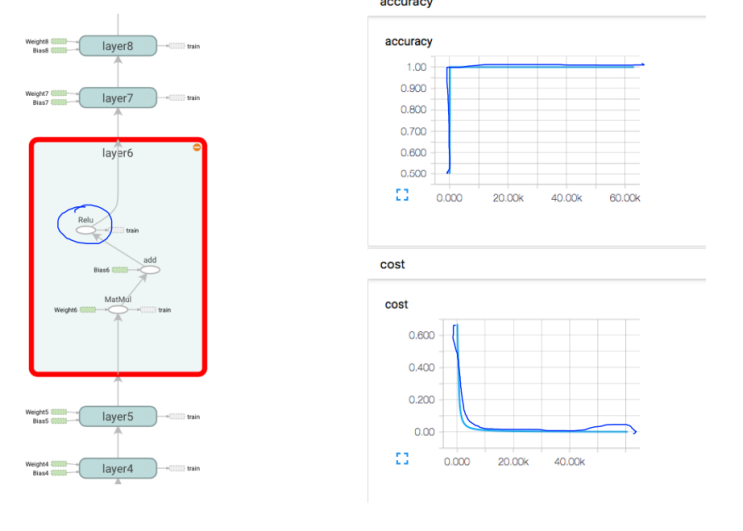Select the MatMul node in layer6
743x531 pixels.
click(118, 310)
